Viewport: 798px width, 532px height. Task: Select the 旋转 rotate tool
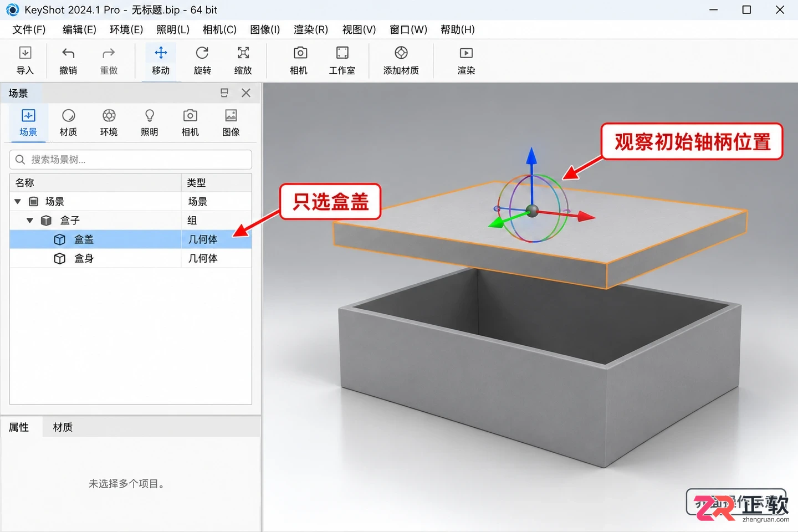tap(202, 60)
